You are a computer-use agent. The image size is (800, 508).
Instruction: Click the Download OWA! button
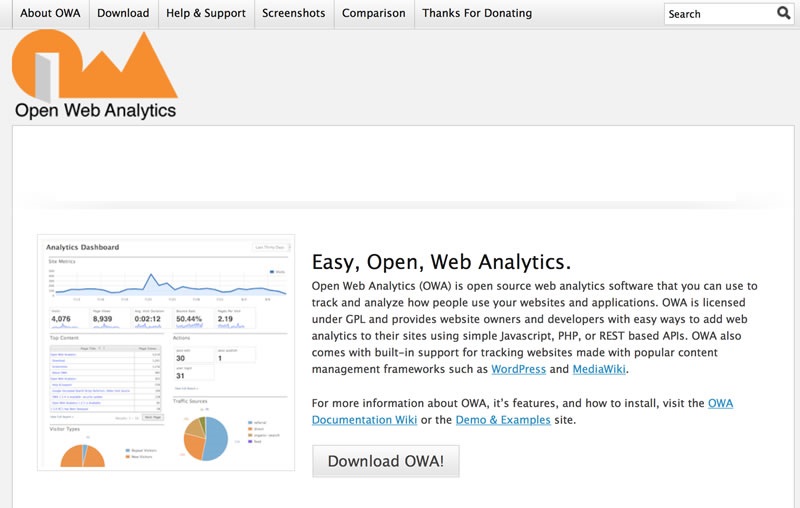pyautogui.click(x=386, y=461)
